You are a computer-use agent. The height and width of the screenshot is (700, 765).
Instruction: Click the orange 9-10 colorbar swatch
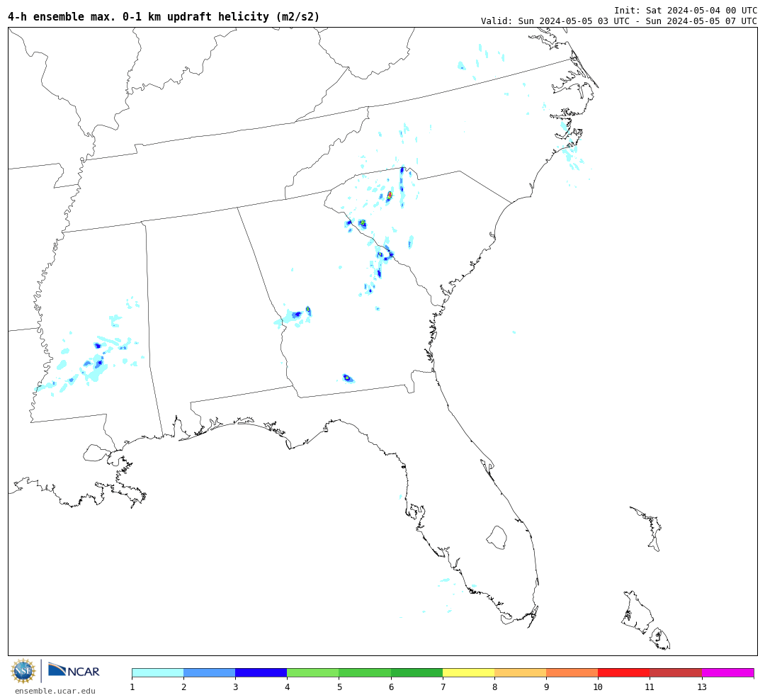(x=572, y=672)
